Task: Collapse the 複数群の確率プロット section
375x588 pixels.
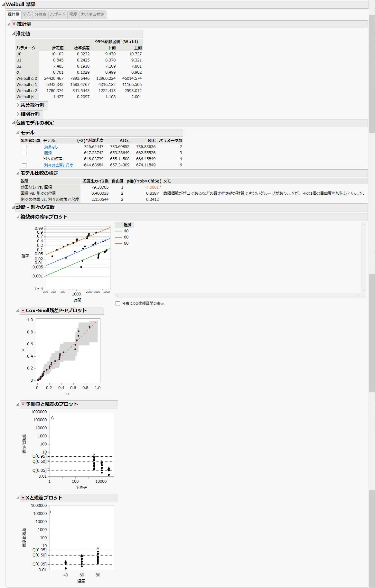Action: tap(18, 217)
